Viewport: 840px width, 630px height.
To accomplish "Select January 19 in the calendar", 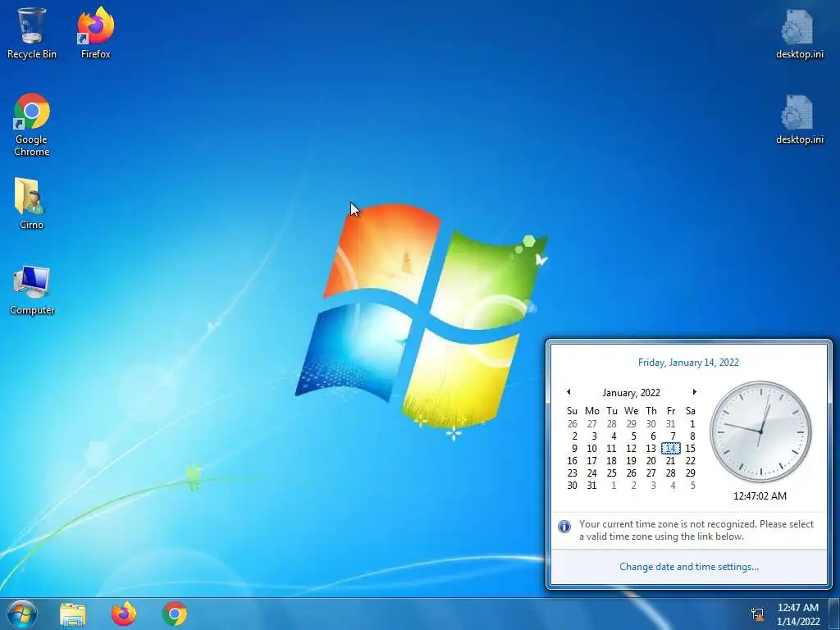I will [631, 461].
